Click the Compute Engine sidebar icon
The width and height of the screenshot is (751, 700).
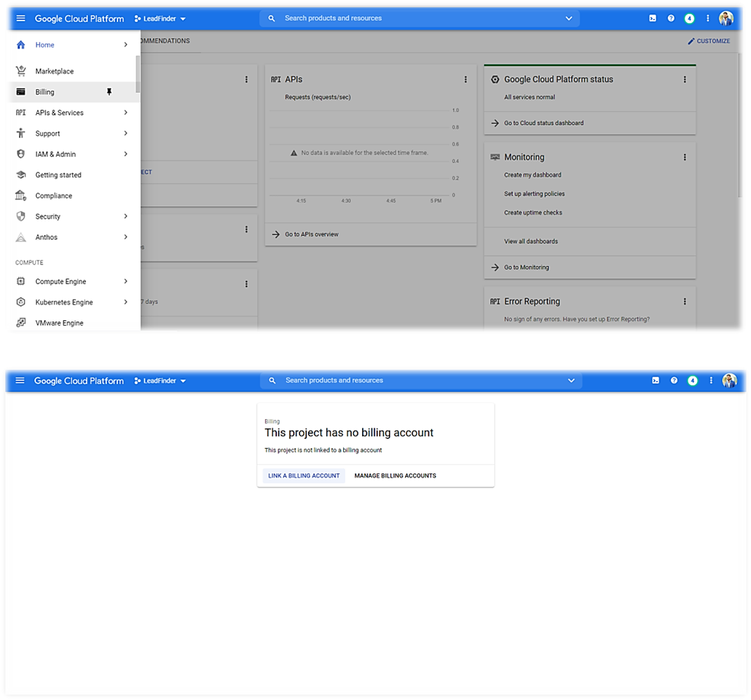pyautogui.click(x=21, y=281)
